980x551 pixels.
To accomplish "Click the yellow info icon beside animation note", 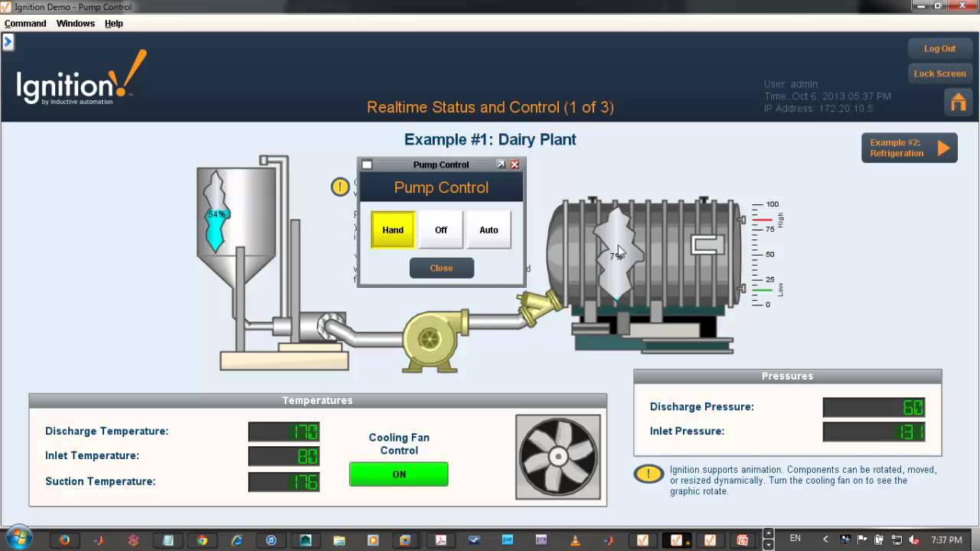I will click(648, 474).
